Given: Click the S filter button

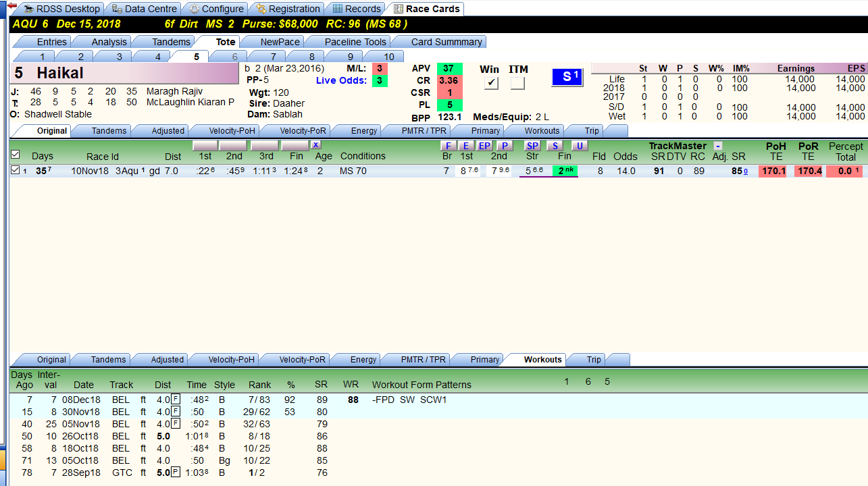Looking at the screenshot, I should click(555, 146).
